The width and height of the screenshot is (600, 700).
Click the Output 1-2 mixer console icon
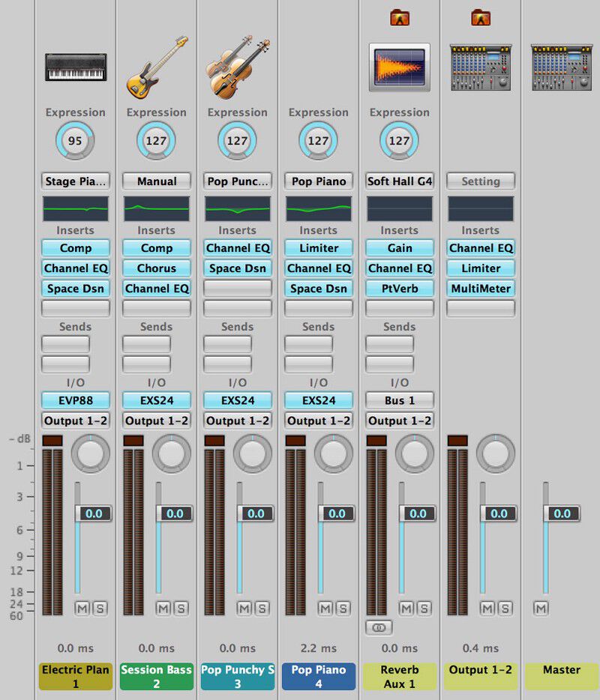pyautogui.click(x=481, y=67)
